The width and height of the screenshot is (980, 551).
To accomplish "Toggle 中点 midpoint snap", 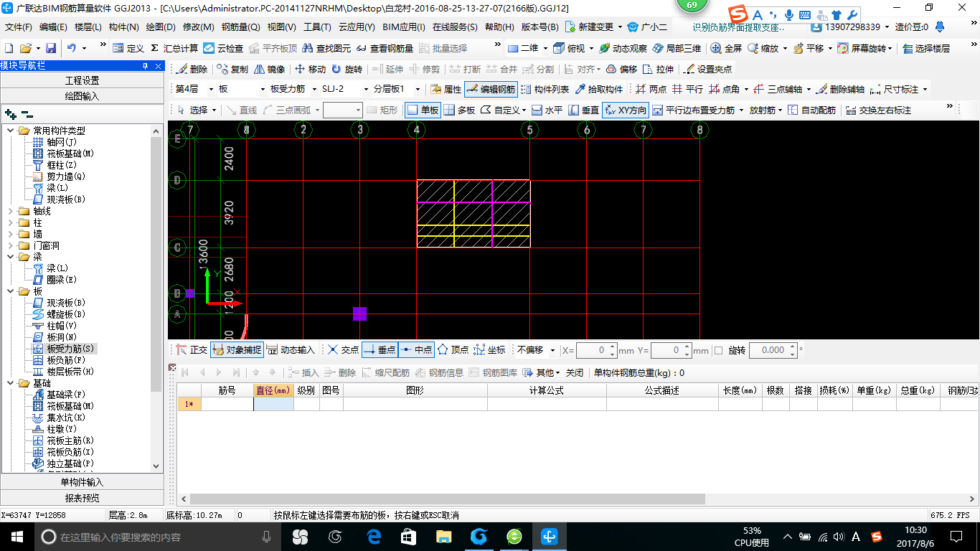I will (x=416, y=350).
